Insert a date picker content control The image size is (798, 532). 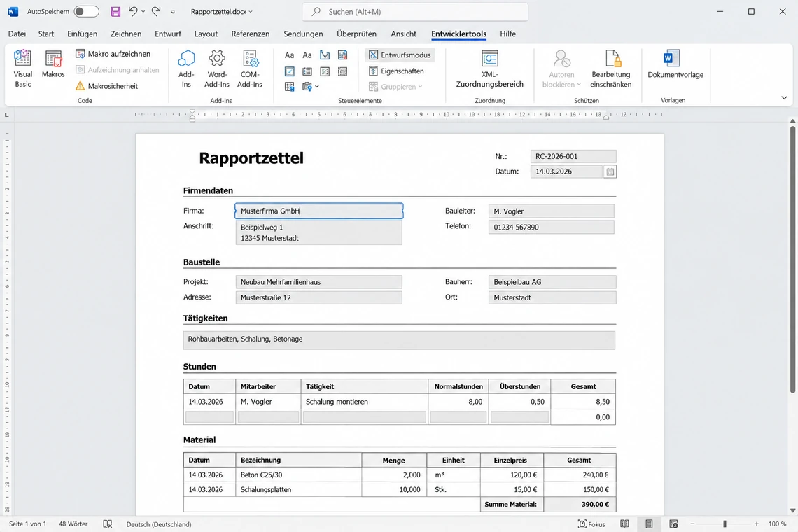click(342, 71)
